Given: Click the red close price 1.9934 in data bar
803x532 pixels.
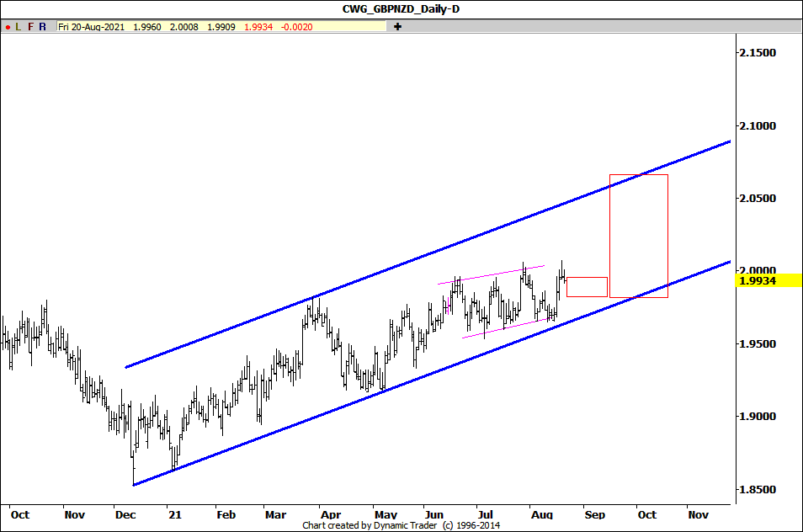Looking at the screenshot, I should coord(258,27).
